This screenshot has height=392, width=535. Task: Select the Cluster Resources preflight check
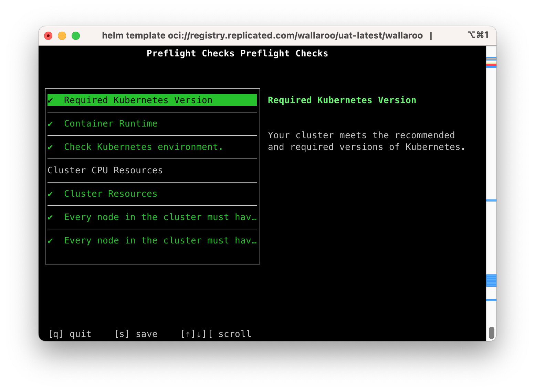point(111,194)
